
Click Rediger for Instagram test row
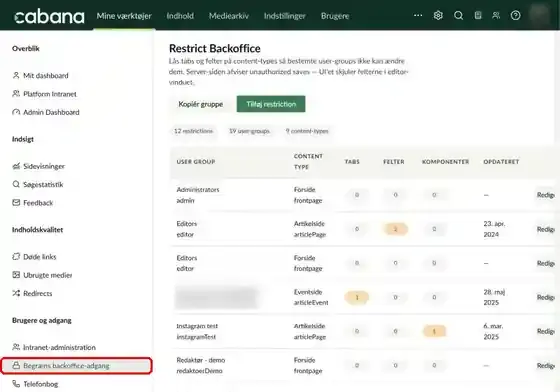[545, 331]
